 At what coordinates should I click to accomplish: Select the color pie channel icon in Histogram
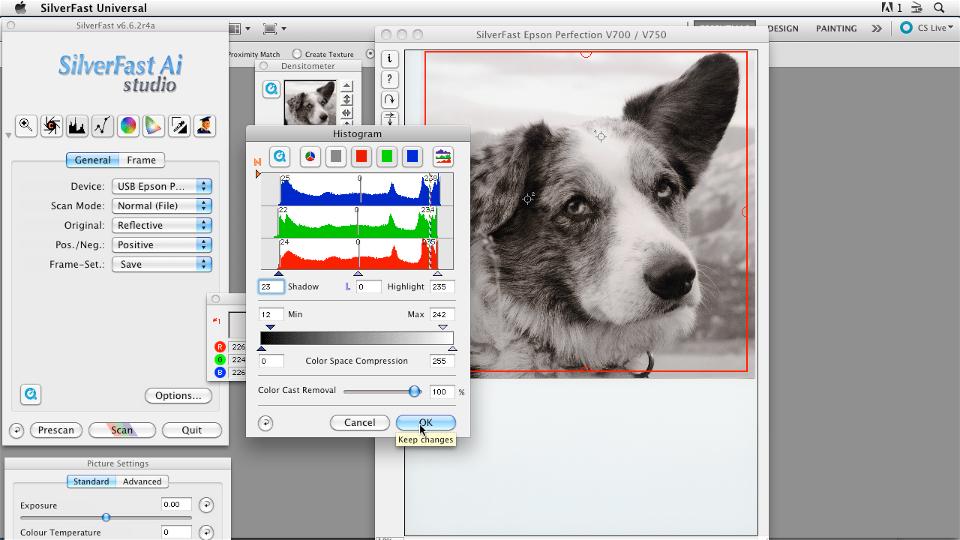310,157
